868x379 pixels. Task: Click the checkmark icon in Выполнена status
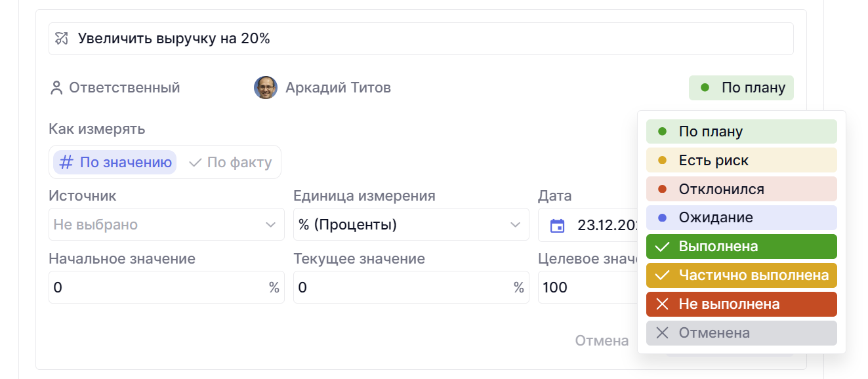pos(663,247)
